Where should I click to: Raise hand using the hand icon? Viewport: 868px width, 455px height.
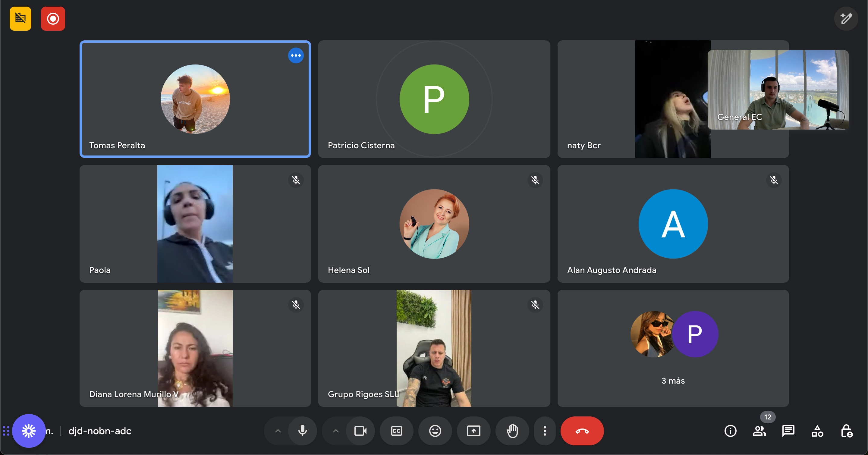click(512, 431)
